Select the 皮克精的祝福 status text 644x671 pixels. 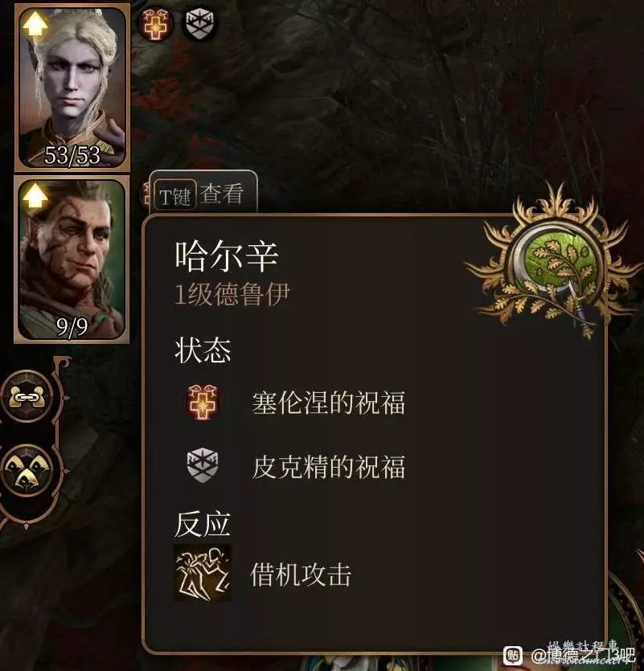coord(329,466)
